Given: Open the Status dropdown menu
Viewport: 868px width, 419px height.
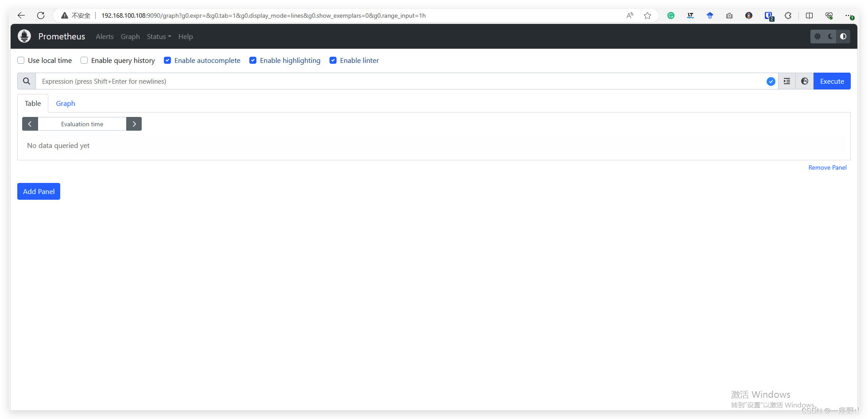Looking at the screenshot, I should click(x=158, y=36).
